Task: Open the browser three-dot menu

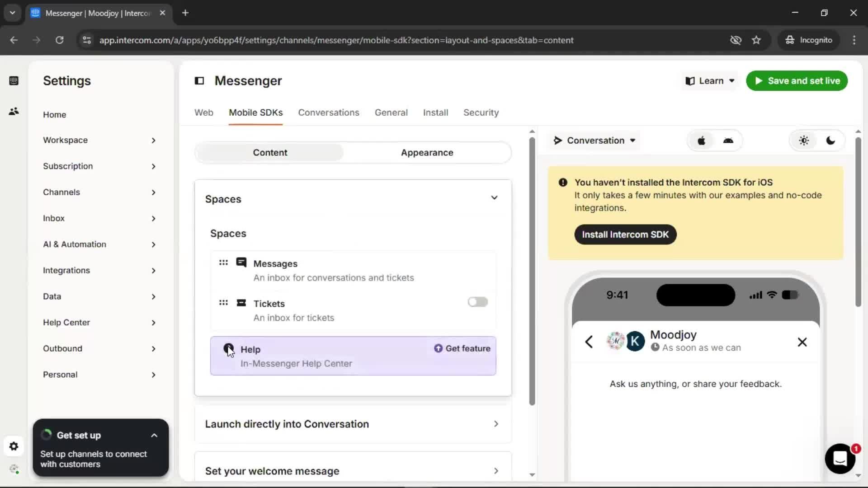Action: (854, 40)
